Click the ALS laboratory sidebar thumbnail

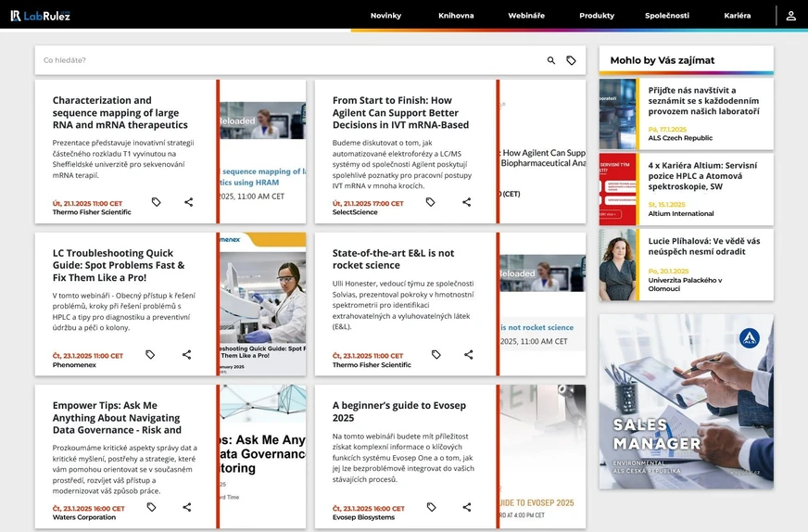click(x=617, y=114)
